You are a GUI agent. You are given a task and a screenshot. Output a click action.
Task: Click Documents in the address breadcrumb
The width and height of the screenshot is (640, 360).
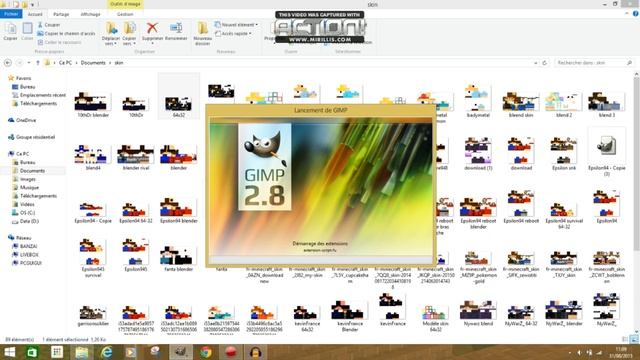pyautogui.click(x=93, y=63)
